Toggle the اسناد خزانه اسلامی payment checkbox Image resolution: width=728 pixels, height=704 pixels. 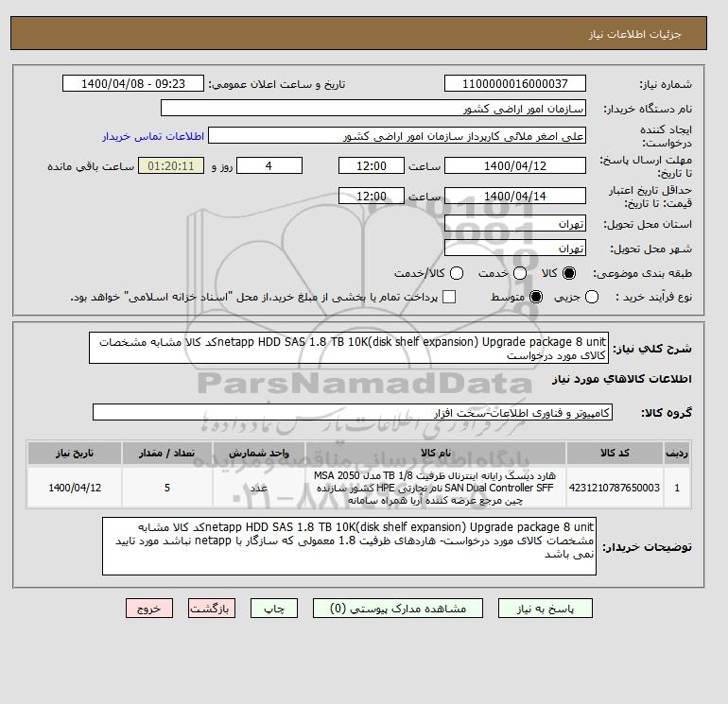pos(449,297)
